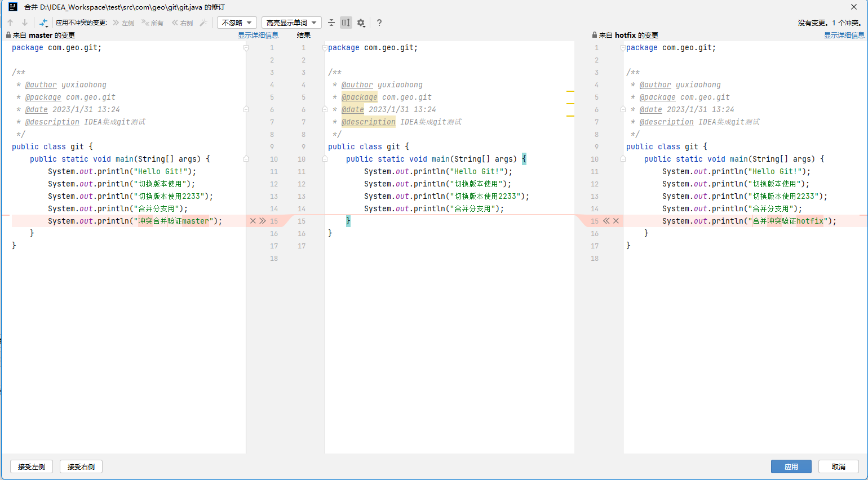The image size is (868, 480).
Task: Click first yellow warning stripe on result scrollbar
Action: click(x=570, y=91)
